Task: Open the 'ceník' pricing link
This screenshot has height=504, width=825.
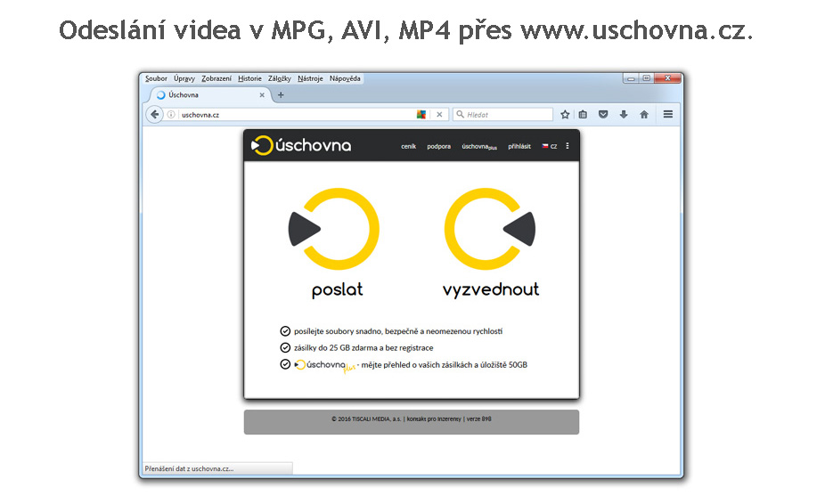Action: pyautogui.click(x=407, y=146)
